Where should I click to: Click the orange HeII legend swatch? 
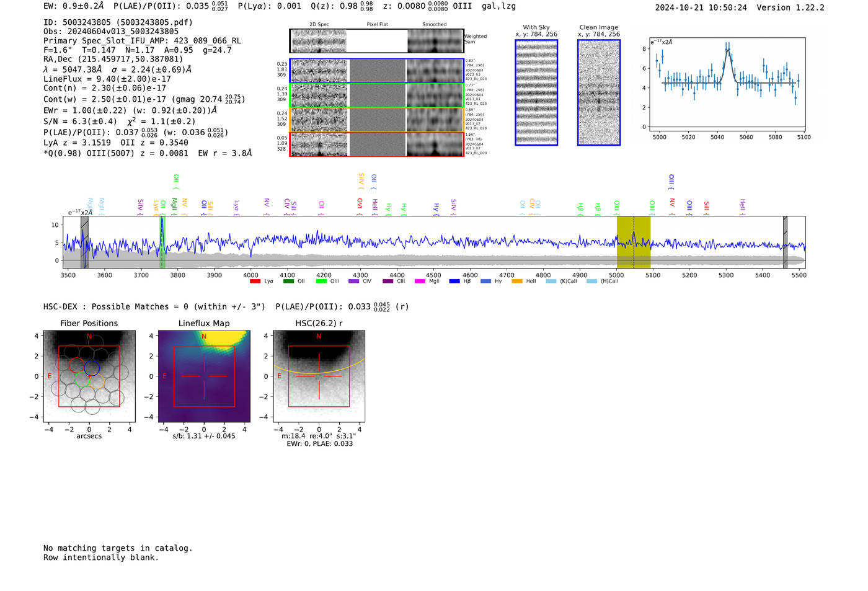pos(517,282)
